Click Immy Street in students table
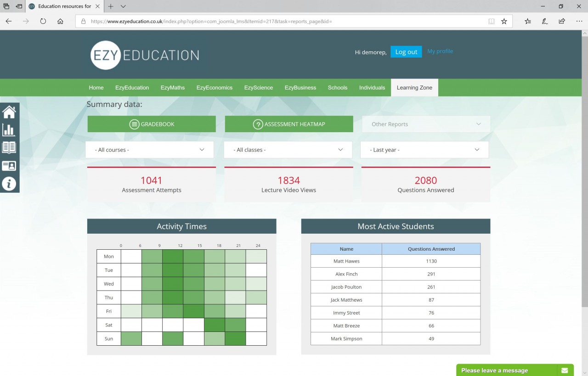Viewport: 588px width, 376px height. pos(346,313)
